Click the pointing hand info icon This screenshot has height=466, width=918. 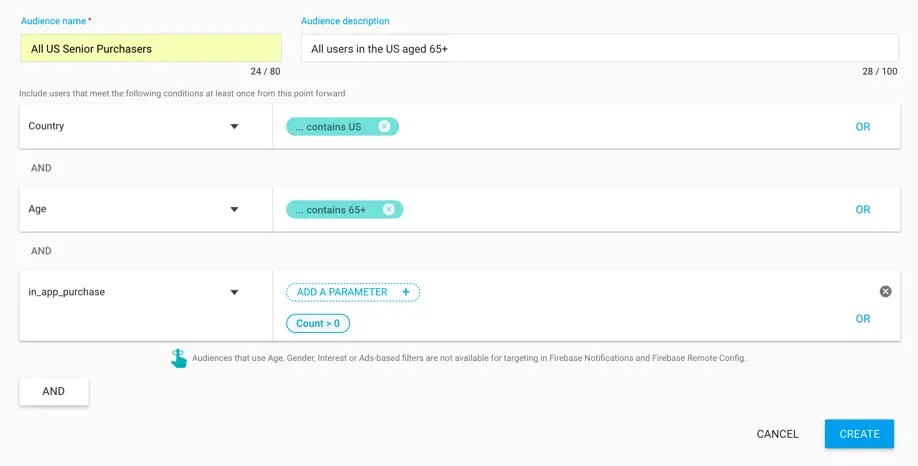pyautogui.click(x=179, y=358)
